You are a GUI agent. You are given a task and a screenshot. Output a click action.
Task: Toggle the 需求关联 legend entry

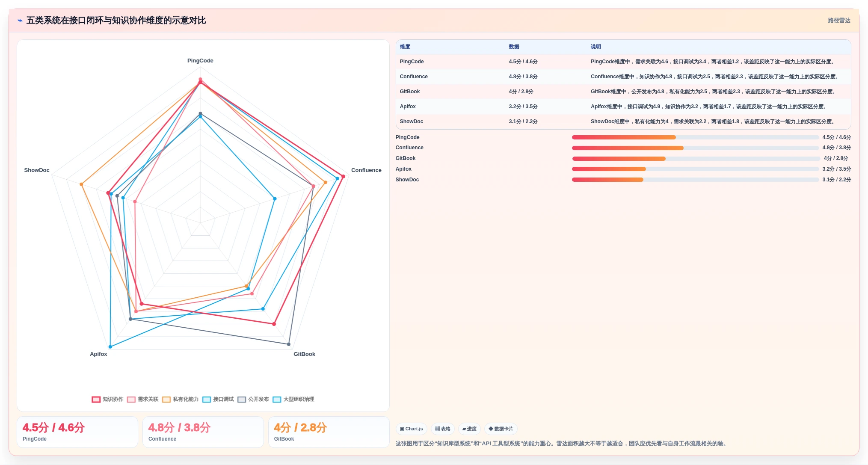point(143,400)
